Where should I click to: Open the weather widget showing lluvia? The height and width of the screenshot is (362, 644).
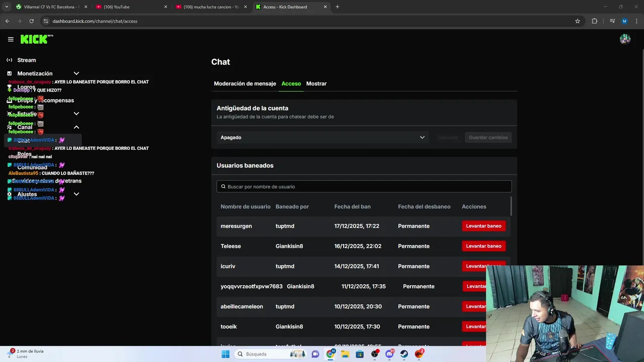pos(26,353)
